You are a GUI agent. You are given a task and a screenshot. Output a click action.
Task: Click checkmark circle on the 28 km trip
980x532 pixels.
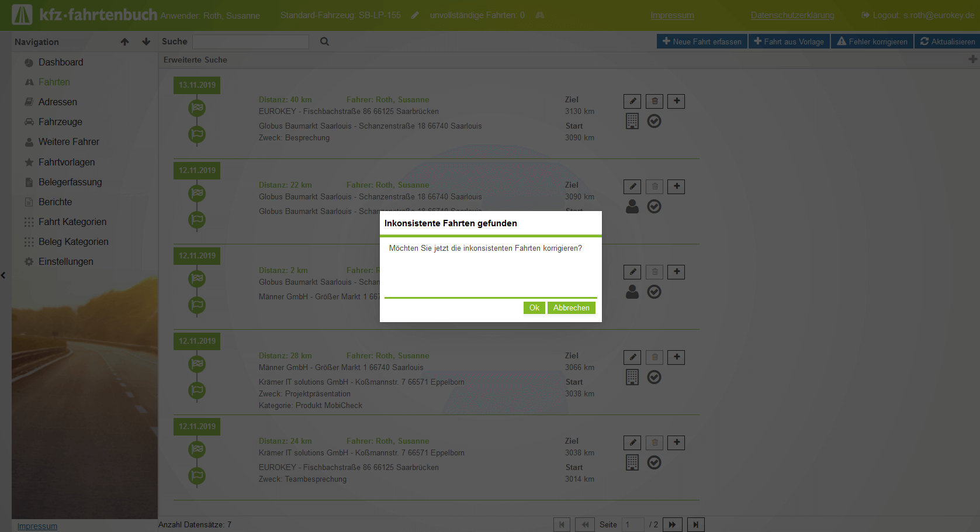click(x=655, y=377)
